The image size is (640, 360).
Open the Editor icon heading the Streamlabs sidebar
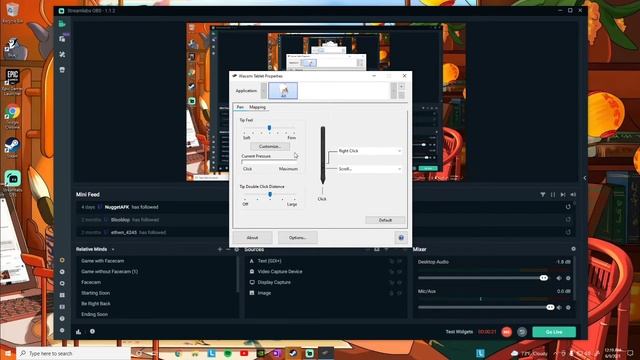tap(62, 24)
